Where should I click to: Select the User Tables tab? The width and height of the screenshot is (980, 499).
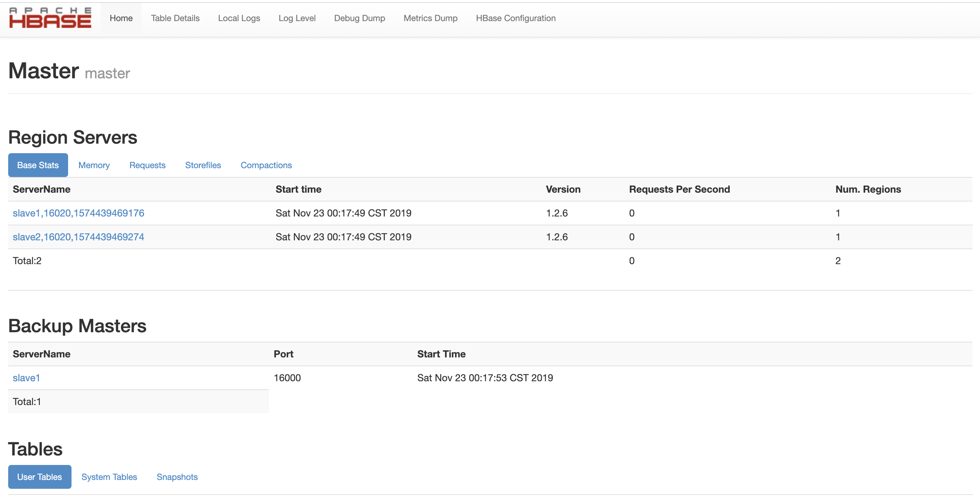pos(39,477)
